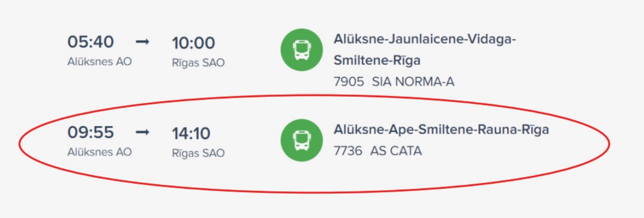
Task: Click the green bus icon for route 7905
Action: click(x=302, y=50)
